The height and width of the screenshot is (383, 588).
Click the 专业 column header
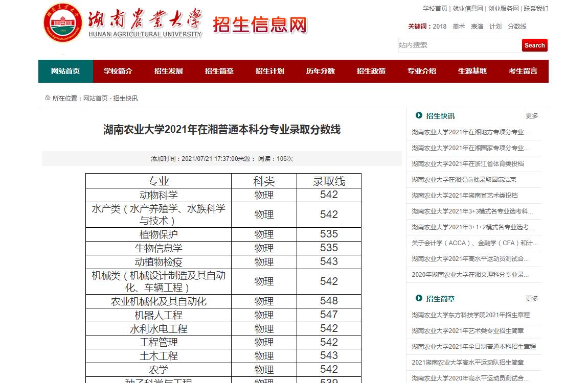(x=159, y=181)
